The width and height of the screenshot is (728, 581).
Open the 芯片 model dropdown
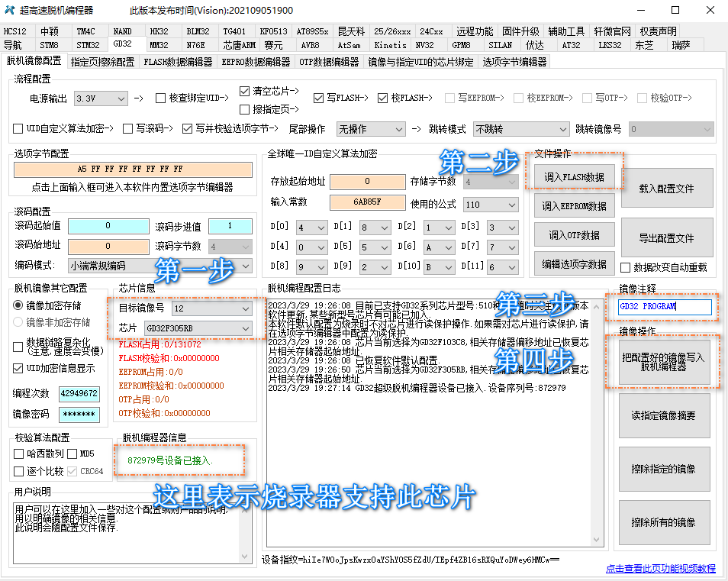(x=198, y=328)
